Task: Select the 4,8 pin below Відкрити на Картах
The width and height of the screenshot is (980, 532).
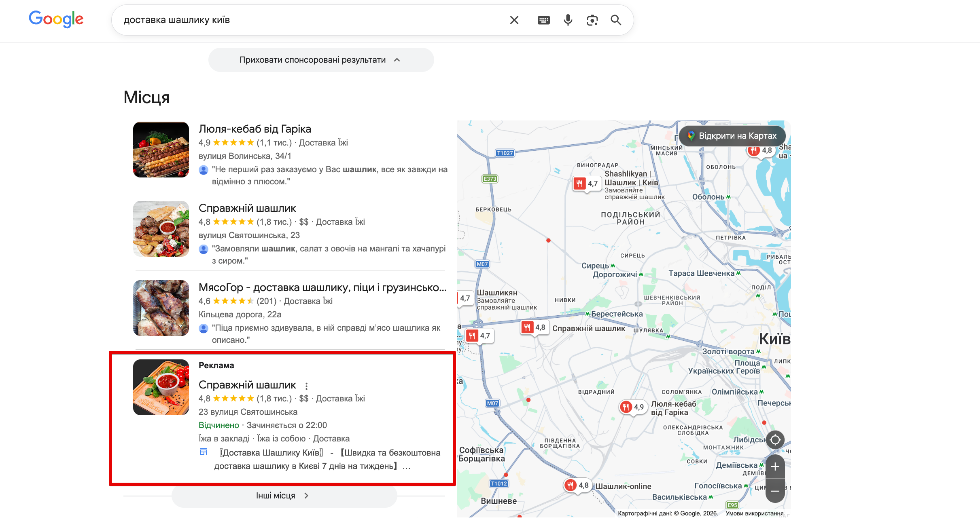Action: (x=760, y=150)
